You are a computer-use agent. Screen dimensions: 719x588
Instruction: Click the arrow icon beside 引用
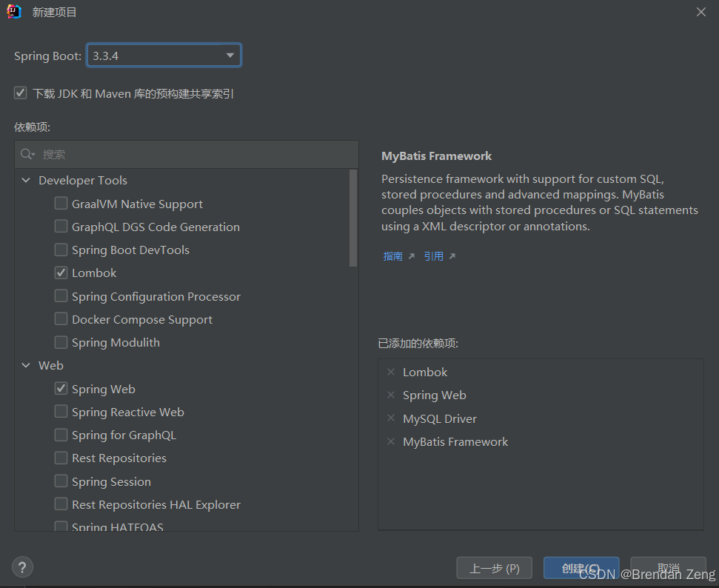(x=452, y=256)
